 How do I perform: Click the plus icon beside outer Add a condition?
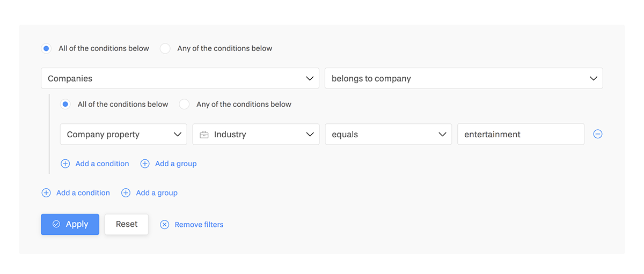[46, 193]
